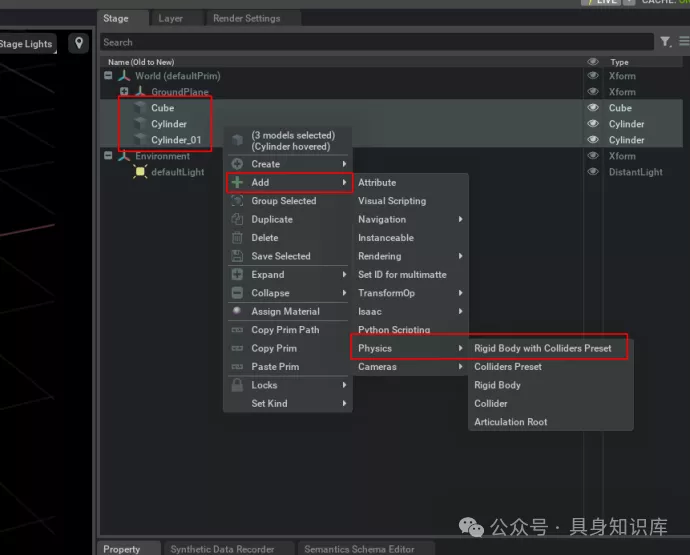The image size is (690, 555).
Task: Click the padlock icon beside Locks
Action: pyautogui.click(x=237, y=385)
